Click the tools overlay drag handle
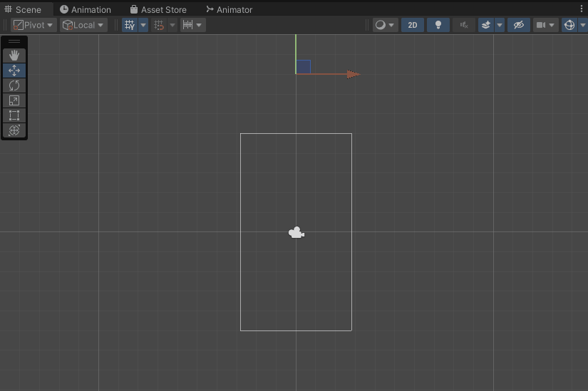Screen dimensions: 588x391 pyautogui.click(x=14, y=41)
